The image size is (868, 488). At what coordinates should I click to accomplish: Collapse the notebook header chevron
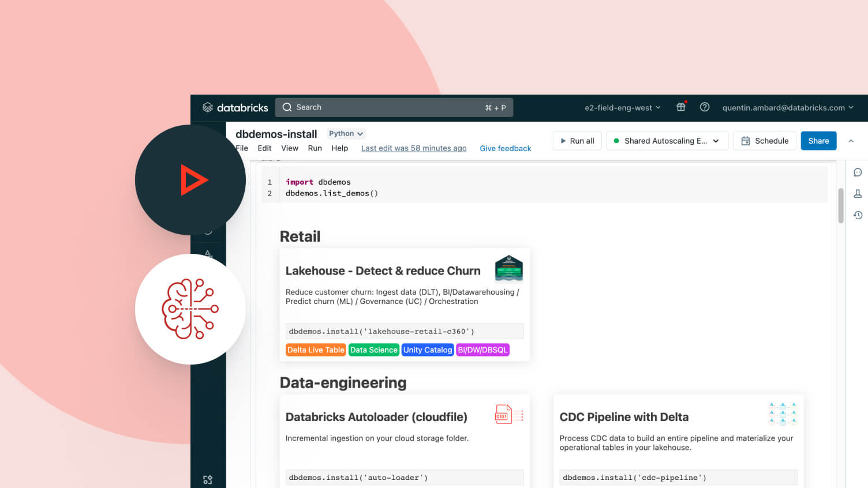(x=851, y=141)
